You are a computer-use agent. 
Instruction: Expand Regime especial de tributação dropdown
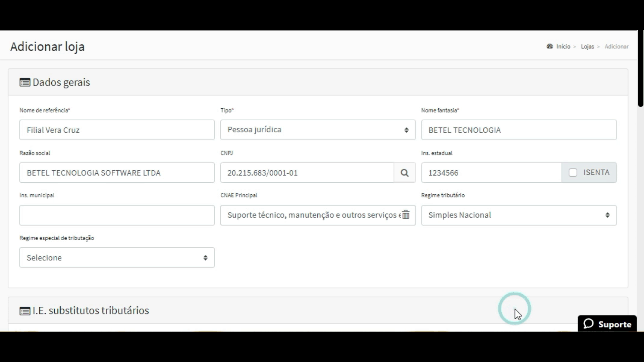tap(117, 257)
